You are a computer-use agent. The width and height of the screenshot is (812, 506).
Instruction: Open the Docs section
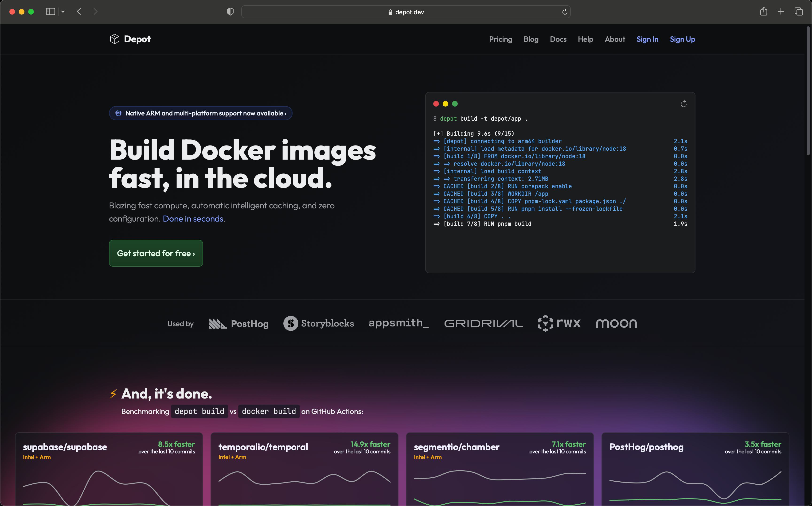click(558, 39)
